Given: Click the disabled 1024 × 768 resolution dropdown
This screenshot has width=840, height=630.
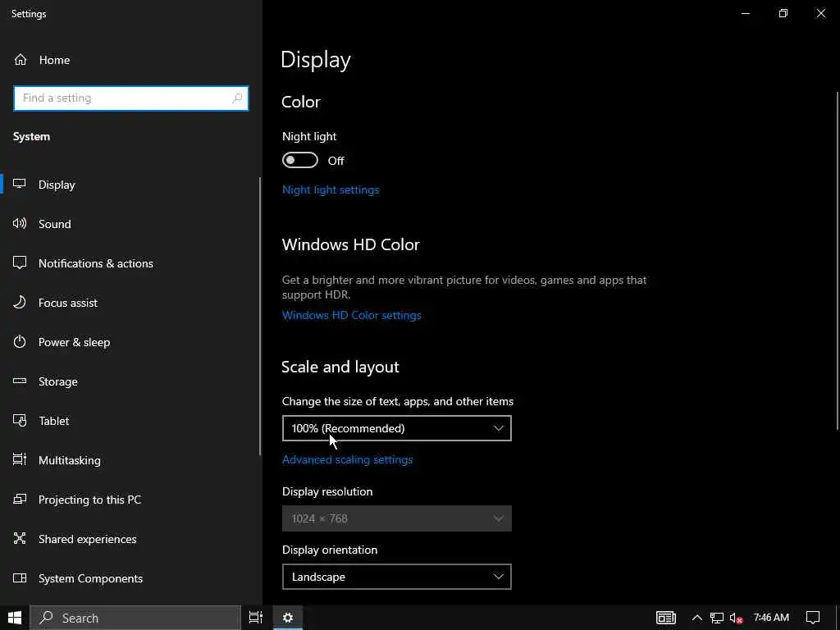Looking at the screenshot, I should coord(397,518).
